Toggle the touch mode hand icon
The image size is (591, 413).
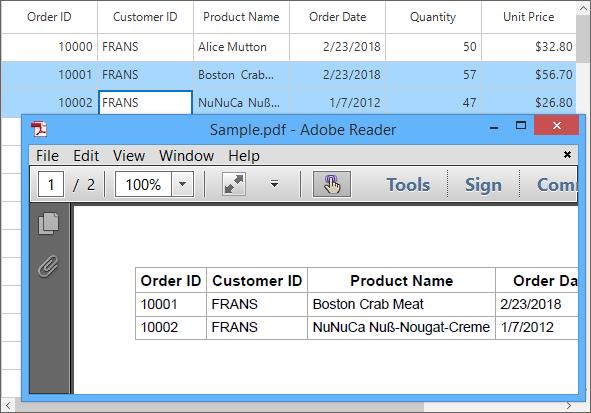pyautogui.click(x=332, y=184)
